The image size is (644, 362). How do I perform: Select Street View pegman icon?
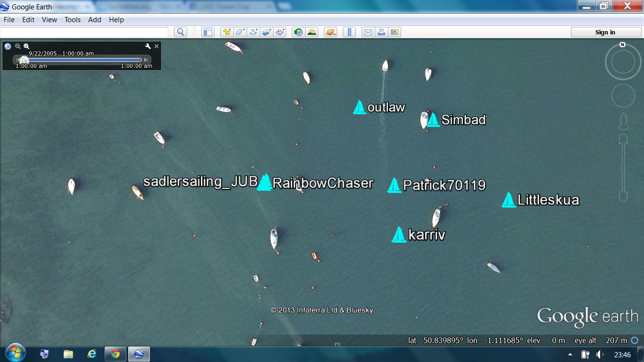click(623, 121)
